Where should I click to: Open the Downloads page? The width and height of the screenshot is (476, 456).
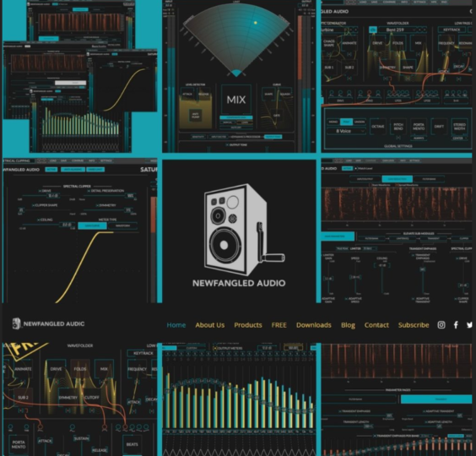314,325
